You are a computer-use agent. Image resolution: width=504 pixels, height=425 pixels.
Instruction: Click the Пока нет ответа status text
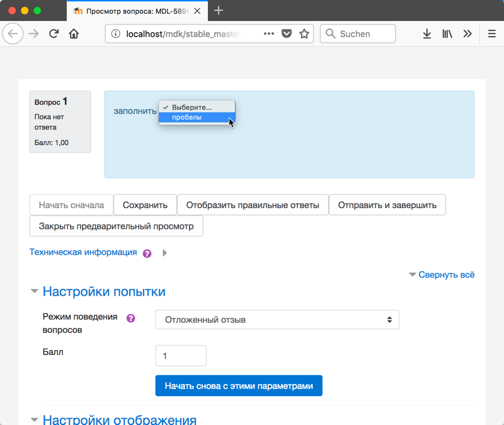49,122
